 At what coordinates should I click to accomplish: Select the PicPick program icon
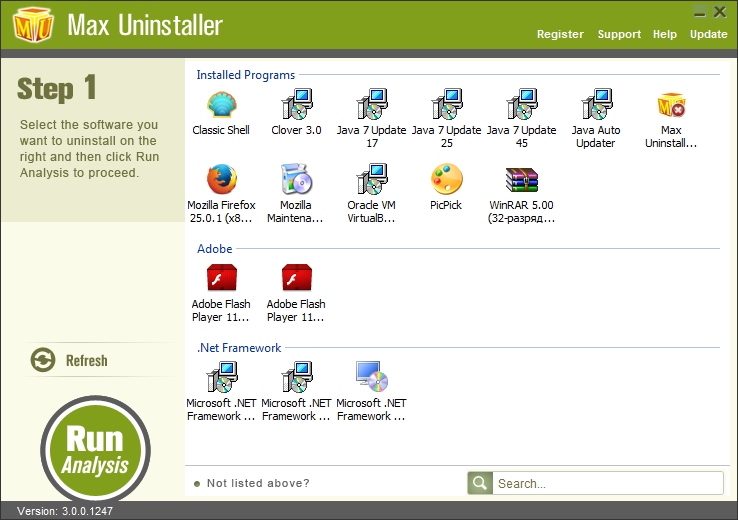pos(446,180)
